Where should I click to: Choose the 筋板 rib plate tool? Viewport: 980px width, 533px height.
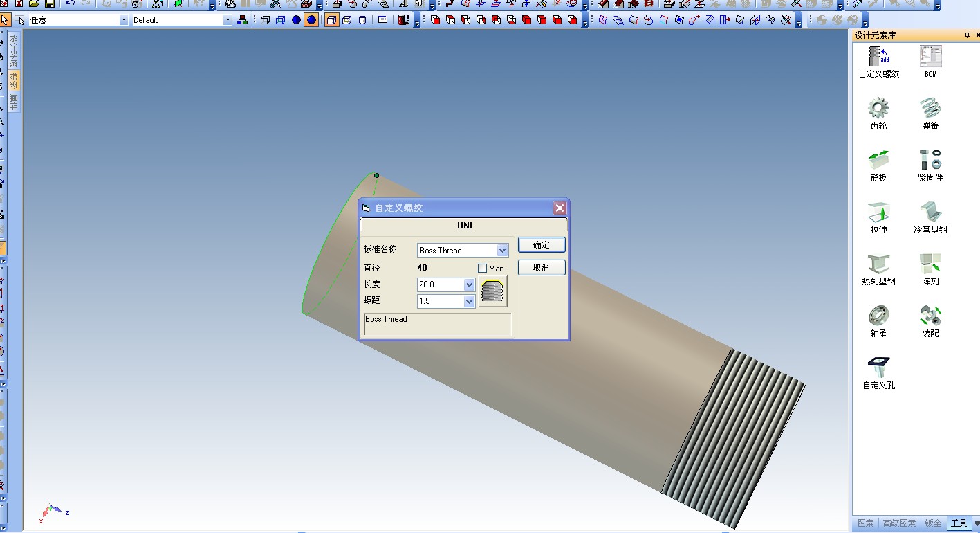pos(878,160)
